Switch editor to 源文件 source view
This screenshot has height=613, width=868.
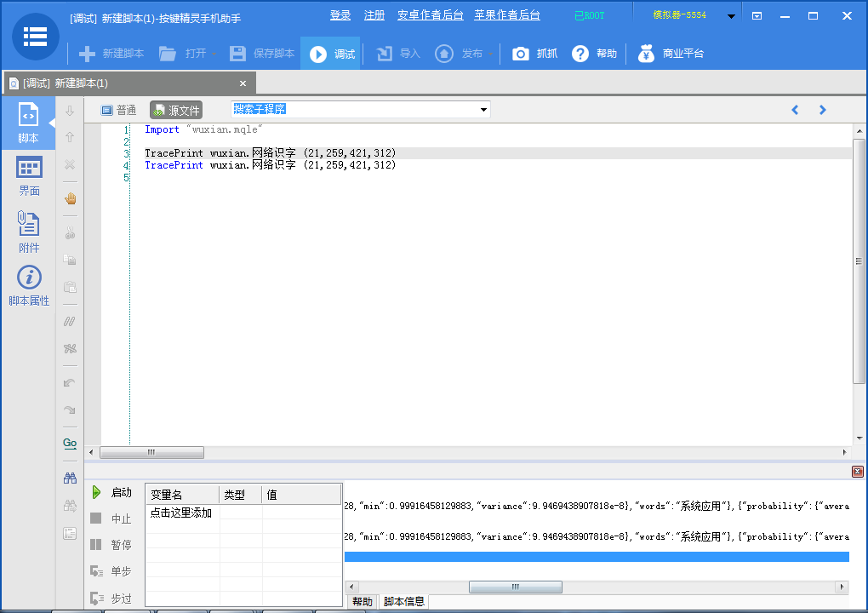176,110
